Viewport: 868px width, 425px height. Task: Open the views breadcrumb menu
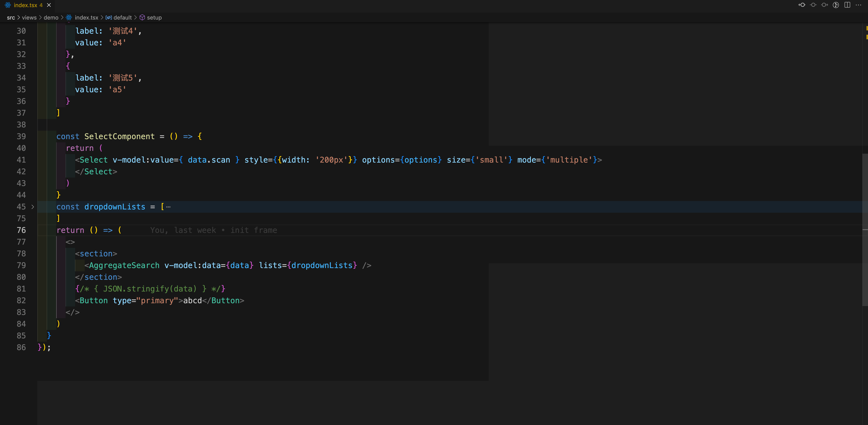click(x=29, y=18)
